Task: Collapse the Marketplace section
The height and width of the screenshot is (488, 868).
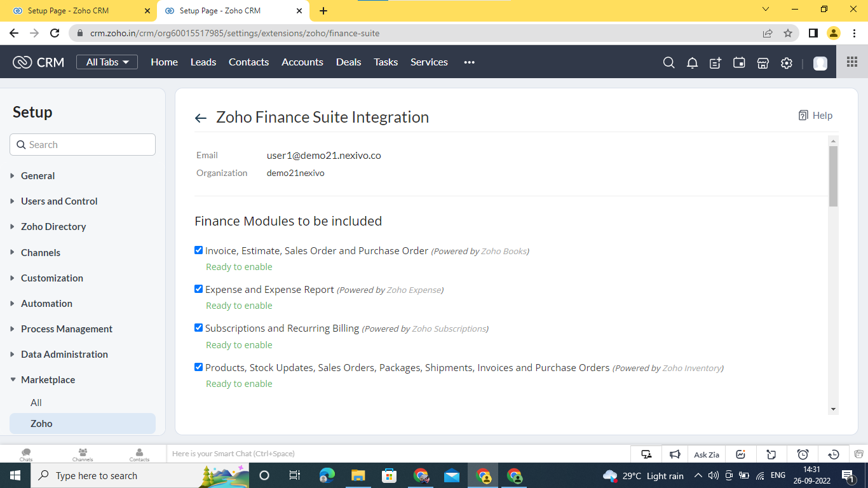Action: pos(48,379)
